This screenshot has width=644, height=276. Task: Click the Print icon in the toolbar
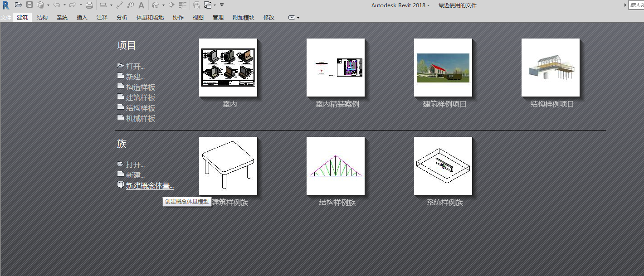pyautogui.click(x=89, y=5)
